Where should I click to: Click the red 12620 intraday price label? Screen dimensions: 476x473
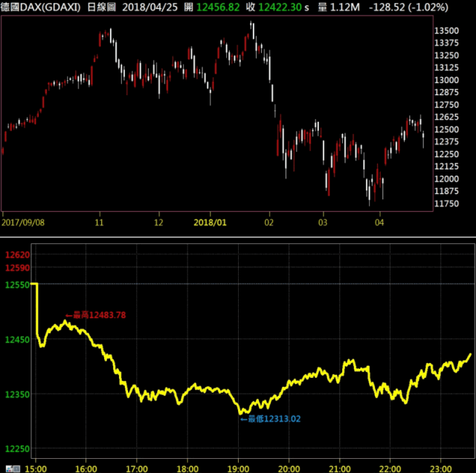(x=16, y=254)
